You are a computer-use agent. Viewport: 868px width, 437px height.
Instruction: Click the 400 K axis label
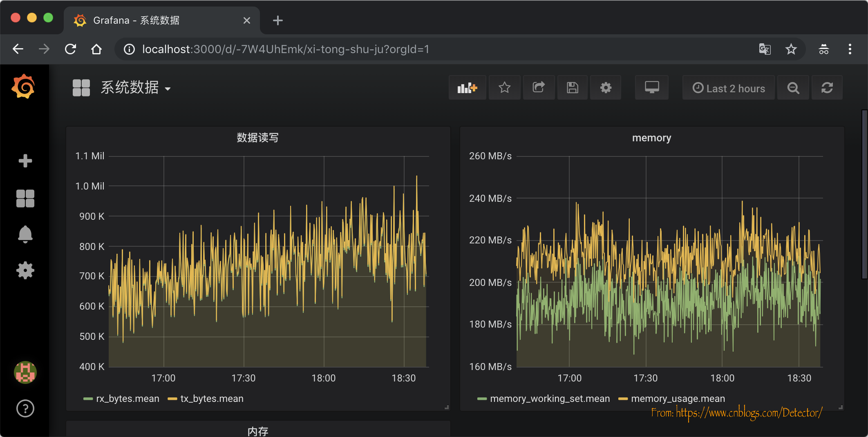click(x=92, y=367)
